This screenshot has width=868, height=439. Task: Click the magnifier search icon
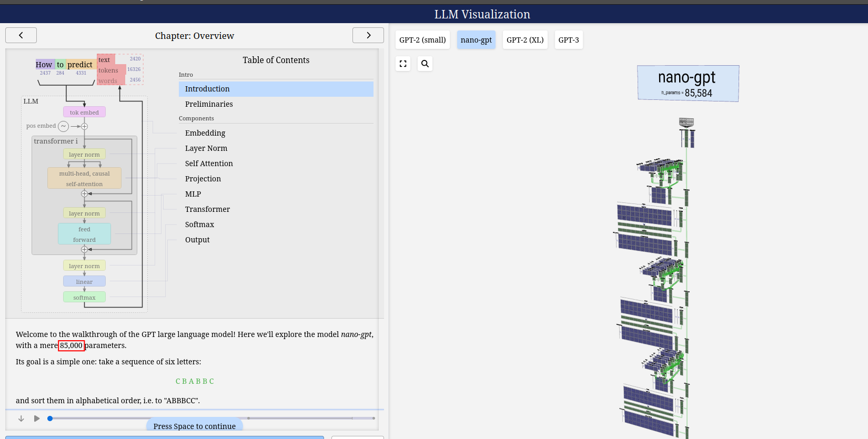click(425, 64)
